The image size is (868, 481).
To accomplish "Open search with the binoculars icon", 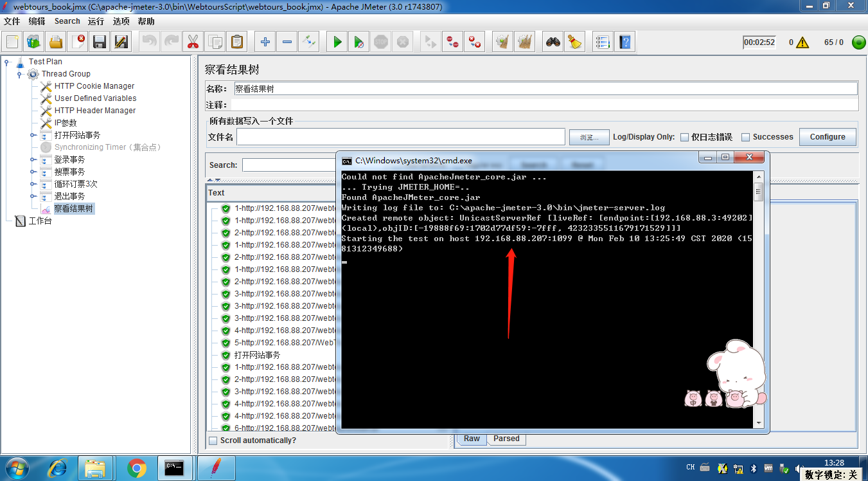I will (x=553, y=42).
